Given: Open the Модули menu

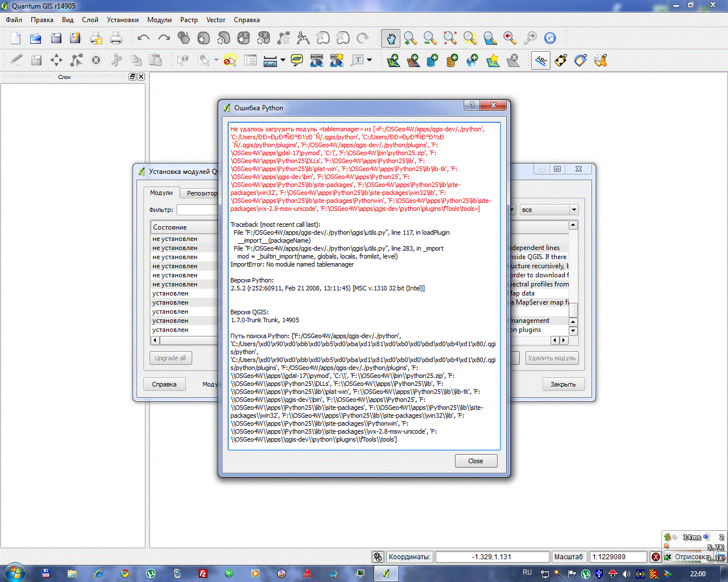Looking at the screenshot, I should [159, 20].
